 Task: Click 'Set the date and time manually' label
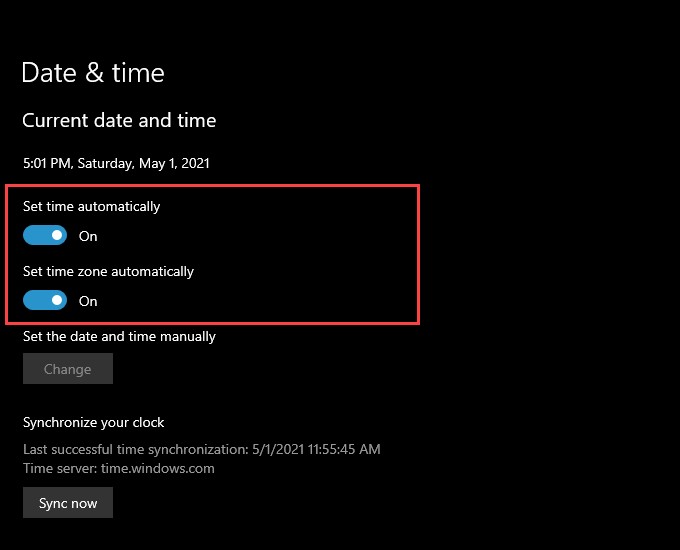tap(119, 337)
